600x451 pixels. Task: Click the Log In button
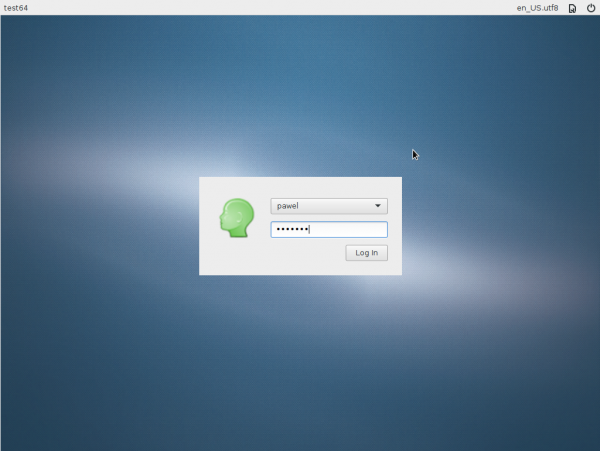tap(367, 253)
